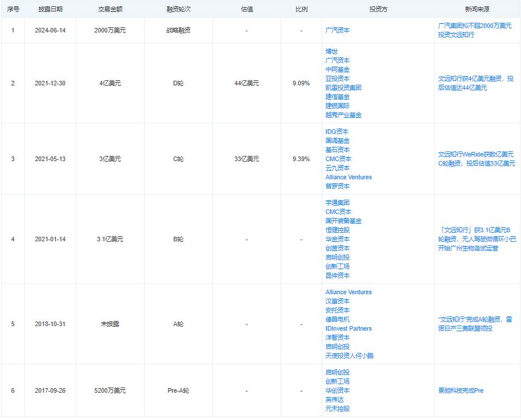Click the 元禾控股 investor link
The image size is (521, 420).
pyautogui.click(x=337, y=409)
